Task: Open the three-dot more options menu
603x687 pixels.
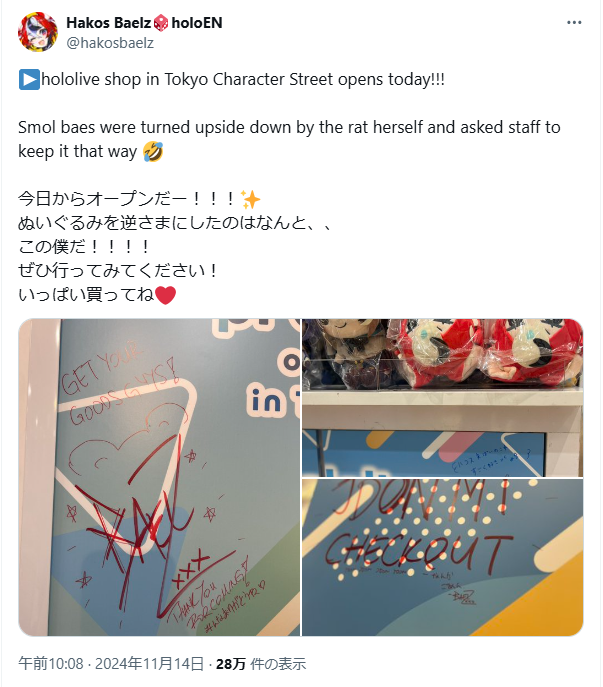Action: point(574,23)
